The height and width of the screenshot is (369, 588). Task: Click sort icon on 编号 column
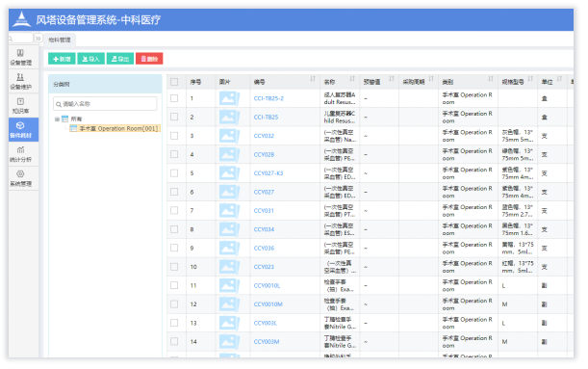click(x=313, y=79)
